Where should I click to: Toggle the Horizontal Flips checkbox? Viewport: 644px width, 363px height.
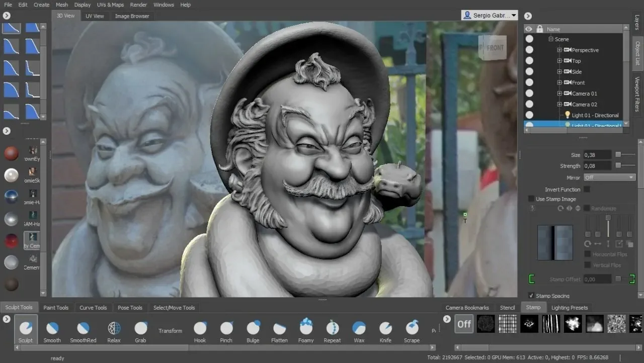(x=587, y=254)
